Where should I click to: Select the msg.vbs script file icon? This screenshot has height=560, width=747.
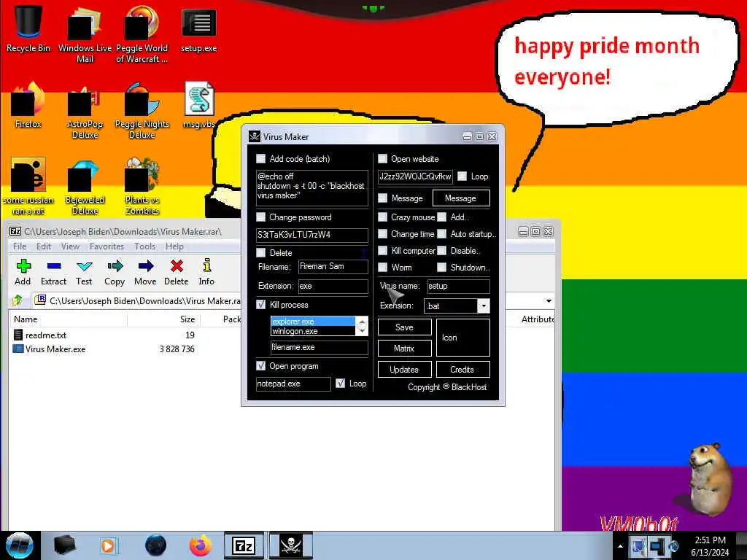pos(199,105)
